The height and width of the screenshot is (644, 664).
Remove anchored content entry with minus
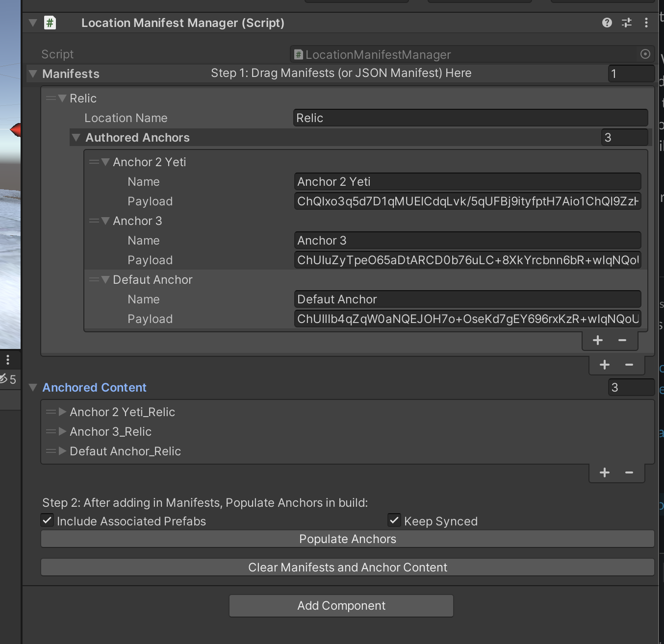(629, 472)
